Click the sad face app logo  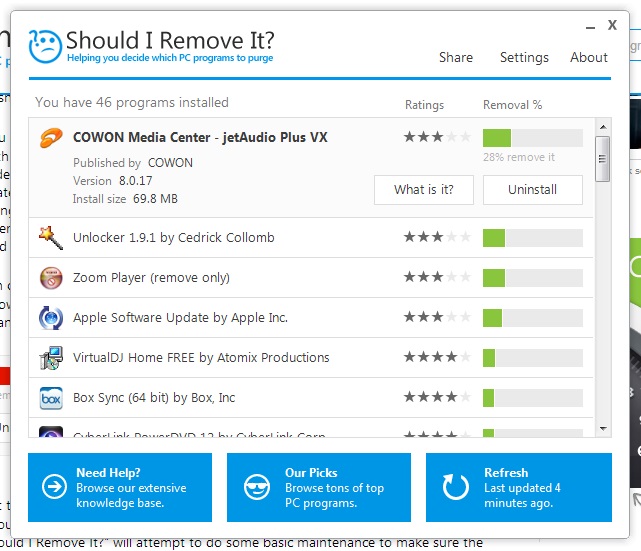46,45
